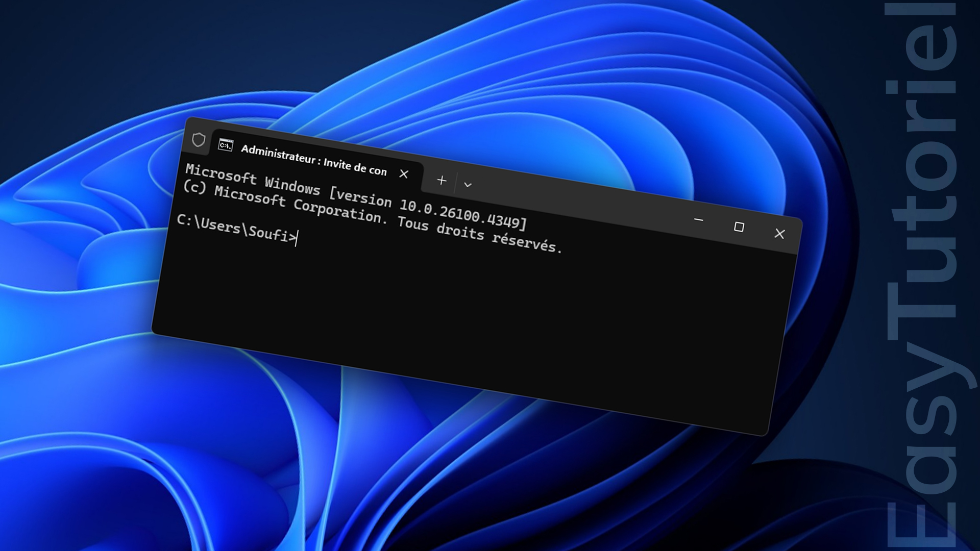This screenshot has height=551, width=980.
Task: Click the 10.0.26100.4349 version number
Action: point(459,215)
